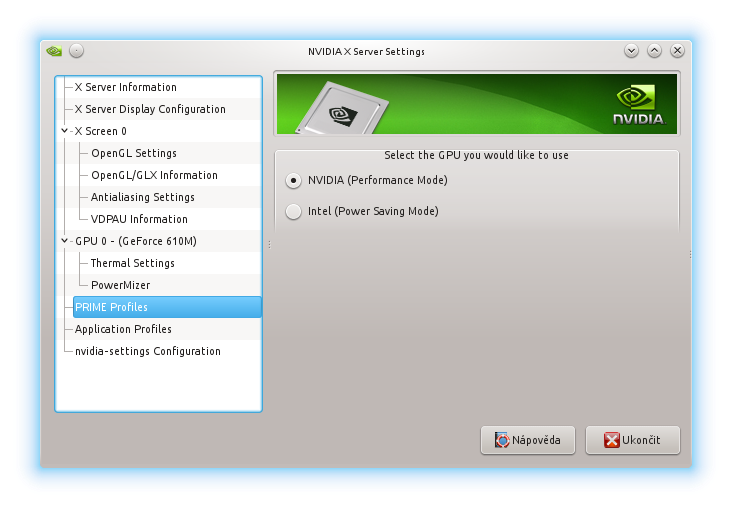This screenshot has height=508, width=732.
Task: Click the GPU chip image in banner
Action: [x=343, y=109]
